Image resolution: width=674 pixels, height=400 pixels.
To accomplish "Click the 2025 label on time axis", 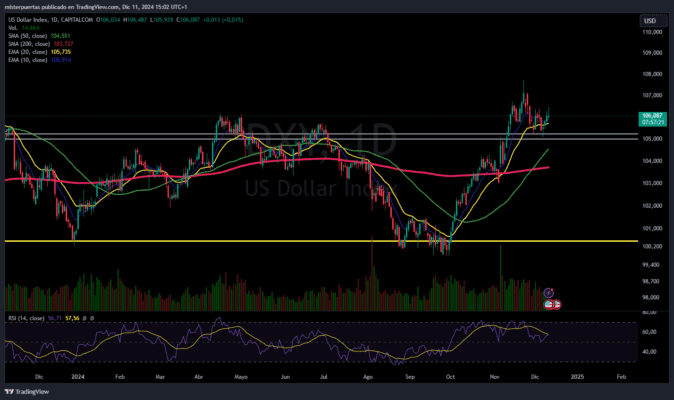I will [x=578, y=379].
